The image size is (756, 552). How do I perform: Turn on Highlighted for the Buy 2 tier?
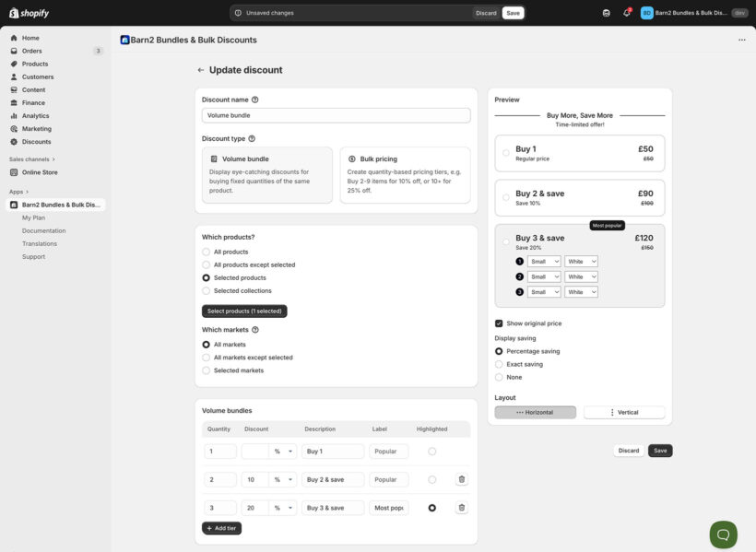coord(430,478)
